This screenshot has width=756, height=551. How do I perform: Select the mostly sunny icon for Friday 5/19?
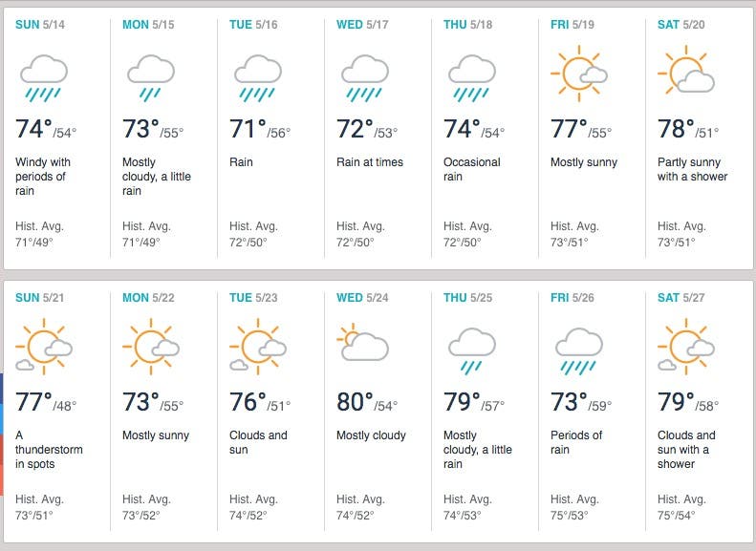tap(578, 74)
